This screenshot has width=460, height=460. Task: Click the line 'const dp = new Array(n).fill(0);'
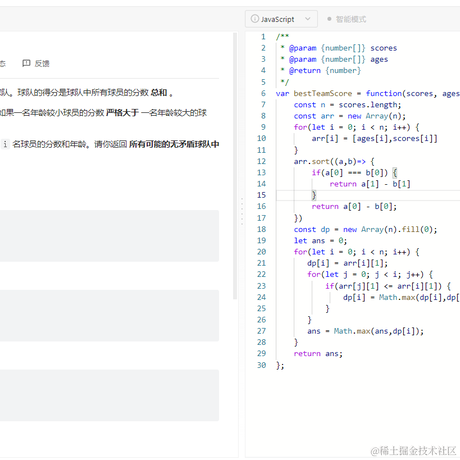click(365, 229)
